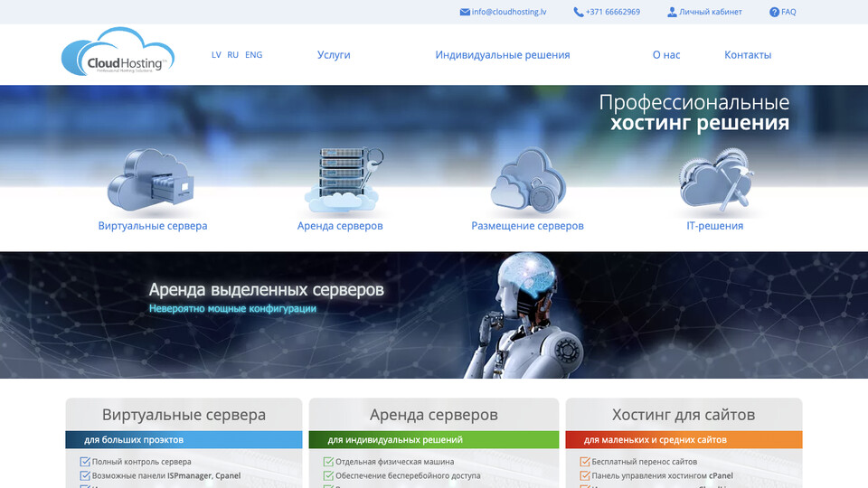
Task: Open the FAQ link
Action: pos(788,12)
